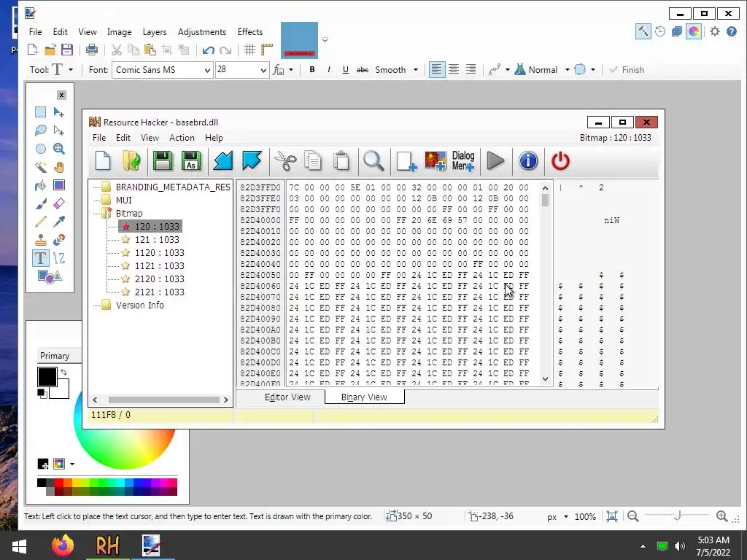Select the 2120 : 1033 bitmap resource

159,279
